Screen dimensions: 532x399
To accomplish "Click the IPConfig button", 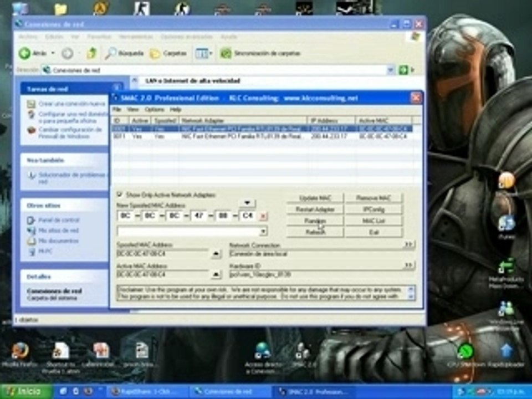I will [374, 209].
